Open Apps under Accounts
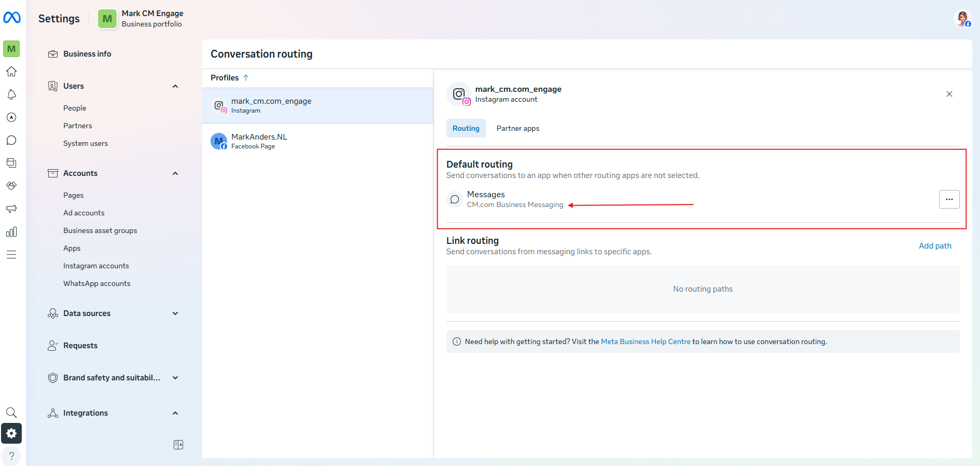 tap(72, 248)
